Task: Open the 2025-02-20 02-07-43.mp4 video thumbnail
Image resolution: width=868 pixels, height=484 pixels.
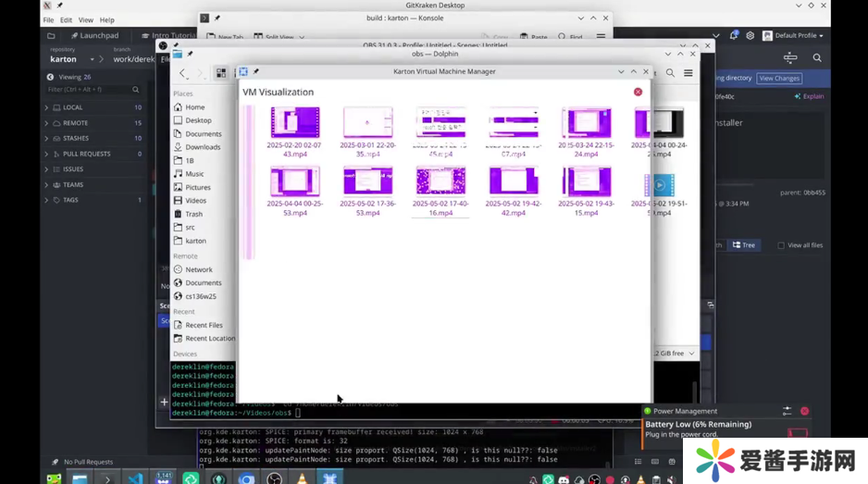Action: (x=294, y=123)
